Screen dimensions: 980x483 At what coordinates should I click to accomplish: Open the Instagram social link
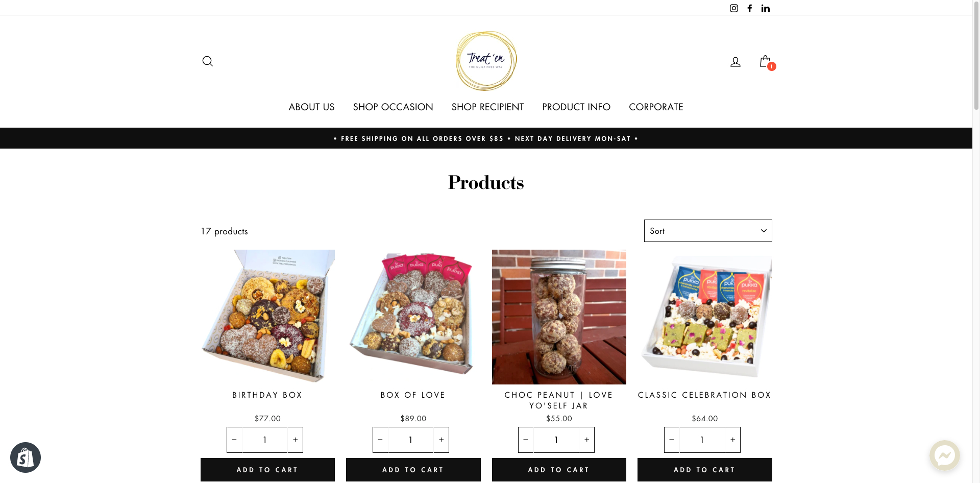tap(734, 8)
